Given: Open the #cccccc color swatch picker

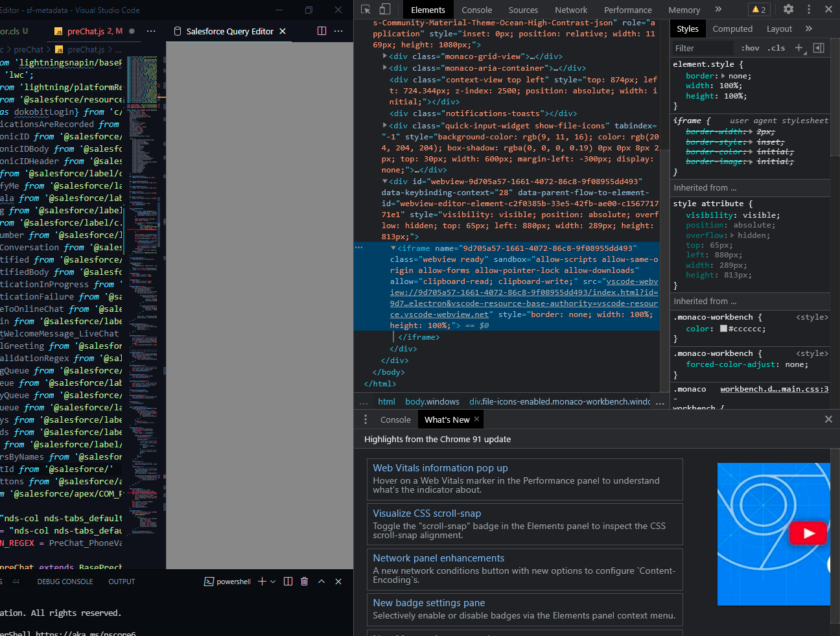Looking at the screenshot, I should [723, 329].
